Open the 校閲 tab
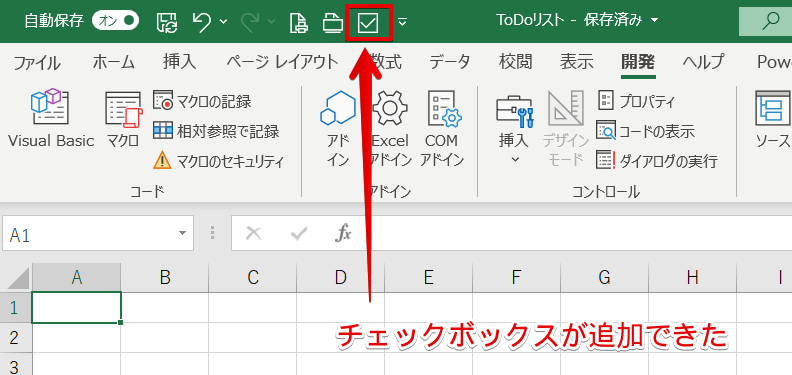The width and height of the screenshot is (792, 375). (515, 62)
